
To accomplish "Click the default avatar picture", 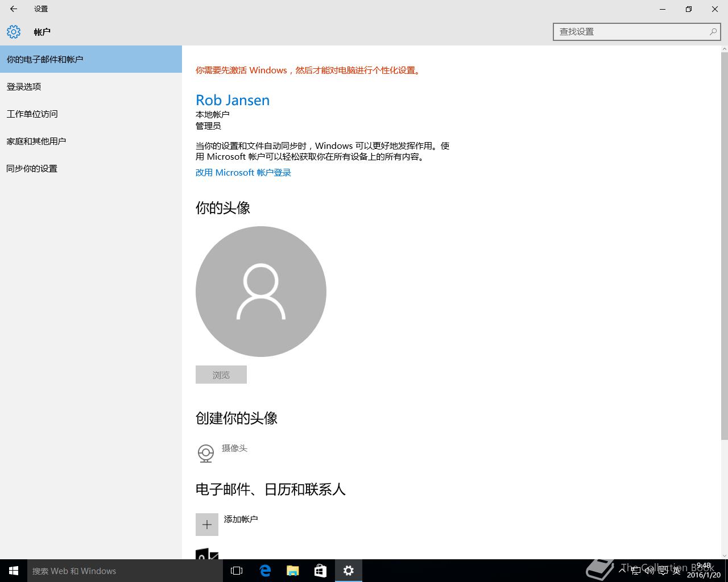I will click(x=261, y=292).
